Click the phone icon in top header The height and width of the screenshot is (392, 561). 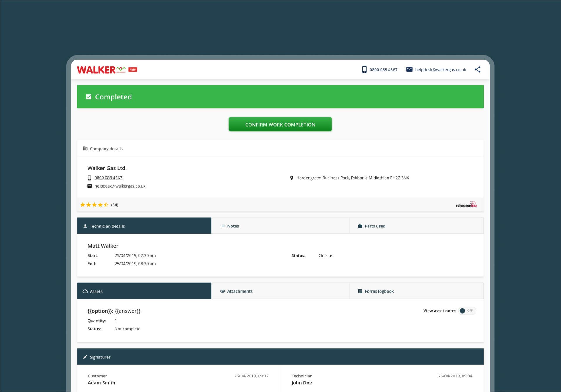[x=364, y=69]
